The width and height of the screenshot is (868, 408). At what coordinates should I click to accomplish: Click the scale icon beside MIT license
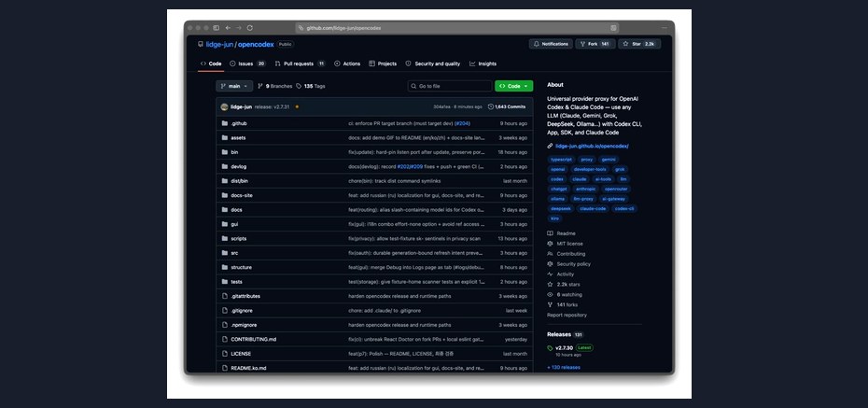click(x=551, y=244)
